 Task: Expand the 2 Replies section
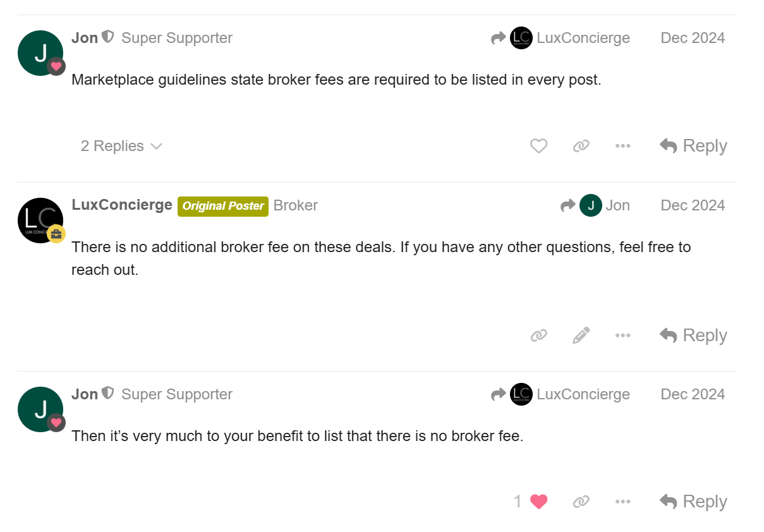121,146
